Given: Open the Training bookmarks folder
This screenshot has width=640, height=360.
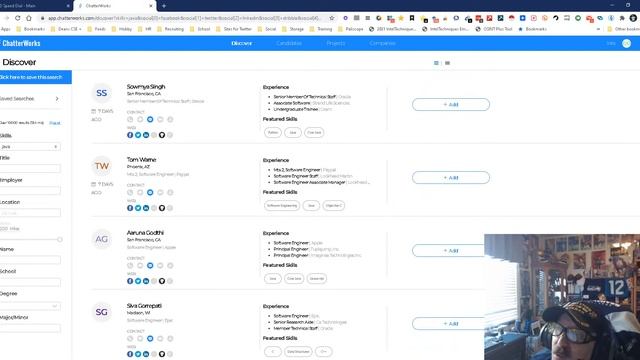Looking at the screenshot, I should click(321, 29).
